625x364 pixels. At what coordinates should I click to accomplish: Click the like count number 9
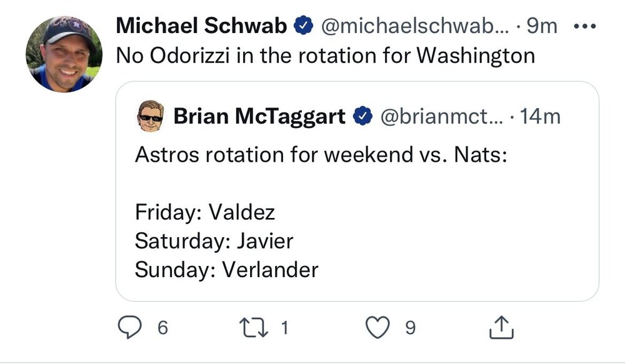point(410,328)
